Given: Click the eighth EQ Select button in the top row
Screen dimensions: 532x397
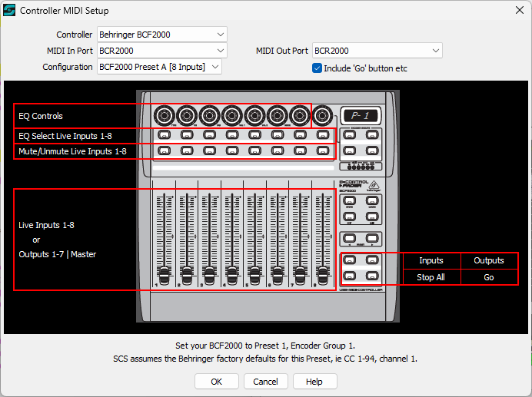Looking at the screenshot, I should tap(323, 135).
